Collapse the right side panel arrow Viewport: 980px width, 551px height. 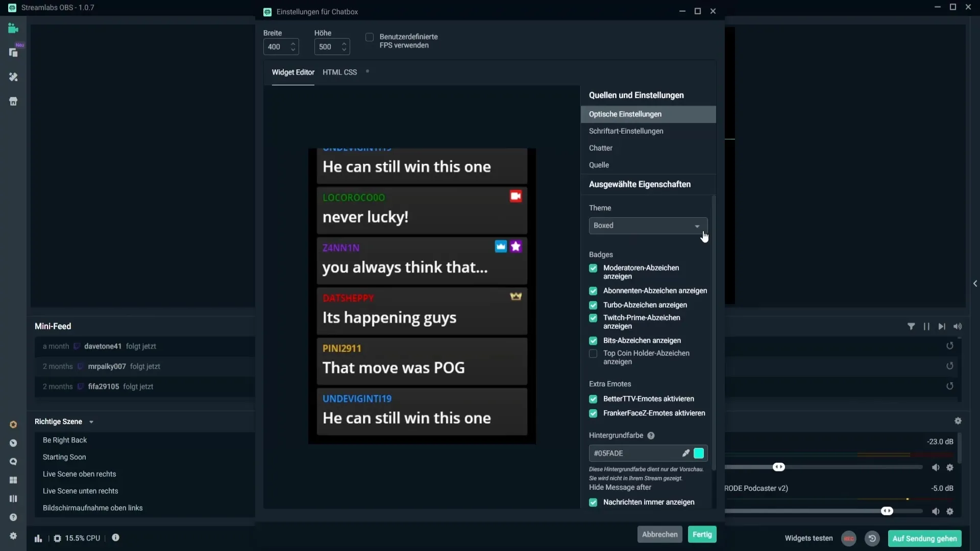975,284
